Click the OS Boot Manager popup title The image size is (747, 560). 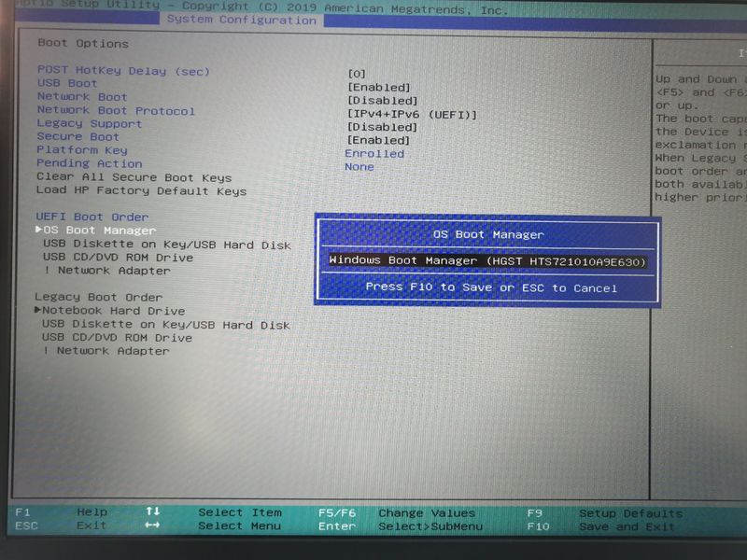[488, 234]
